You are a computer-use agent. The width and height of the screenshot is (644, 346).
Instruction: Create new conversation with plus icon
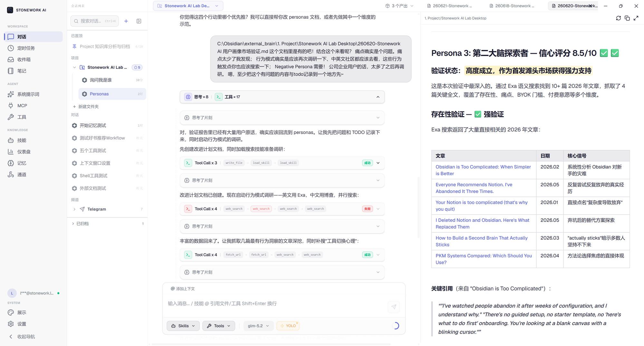(x=126, y=21)
